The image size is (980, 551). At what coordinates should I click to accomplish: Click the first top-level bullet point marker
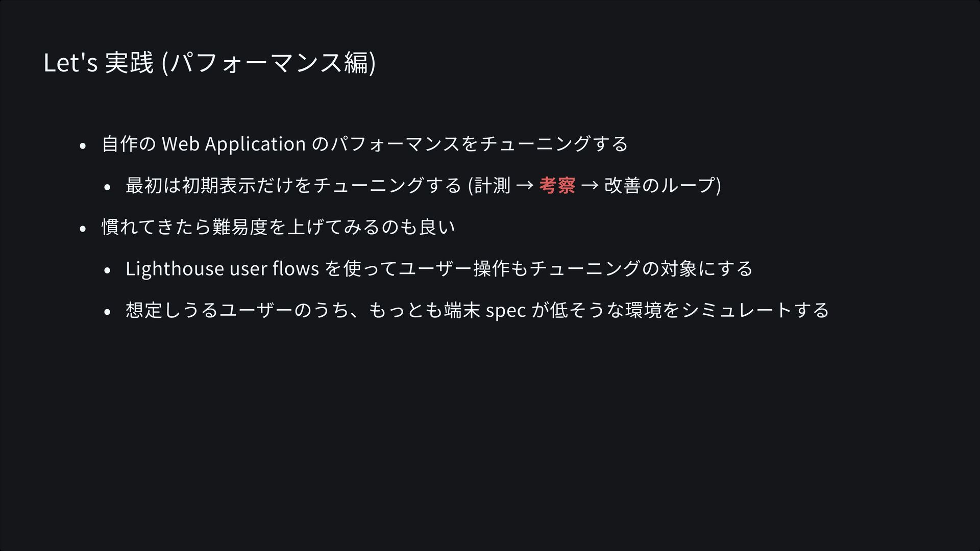pyautogui.click(x=82, y=146)
